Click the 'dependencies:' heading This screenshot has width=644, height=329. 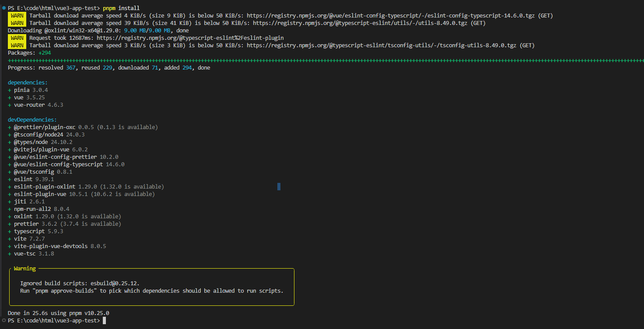pos(28,83)
